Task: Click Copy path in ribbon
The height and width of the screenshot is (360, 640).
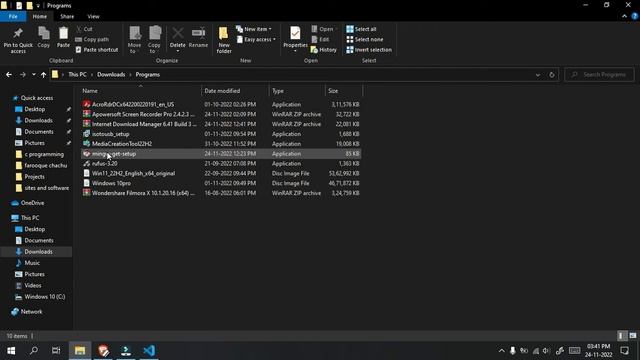Action: click(92, 40)
